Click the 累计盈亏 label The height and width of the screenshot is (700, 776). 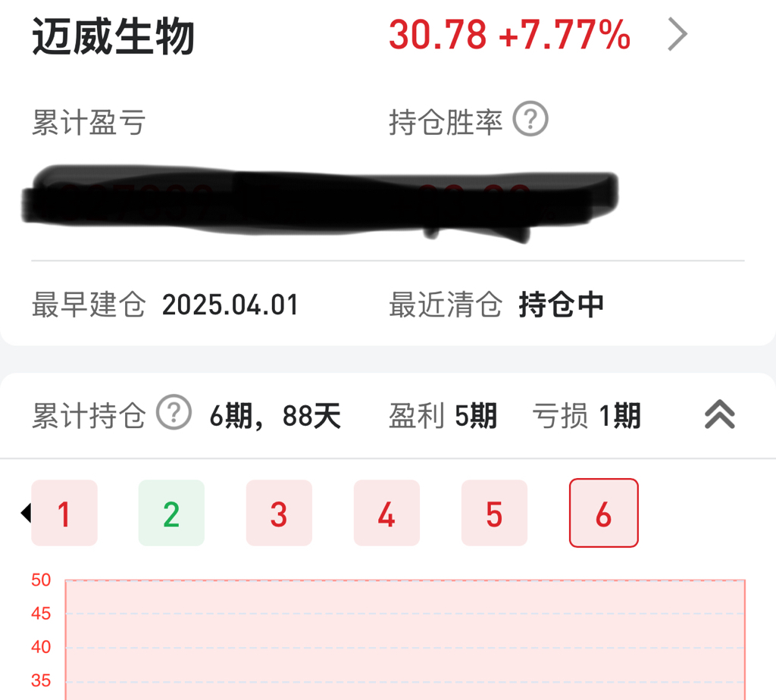tap(89, 122)
